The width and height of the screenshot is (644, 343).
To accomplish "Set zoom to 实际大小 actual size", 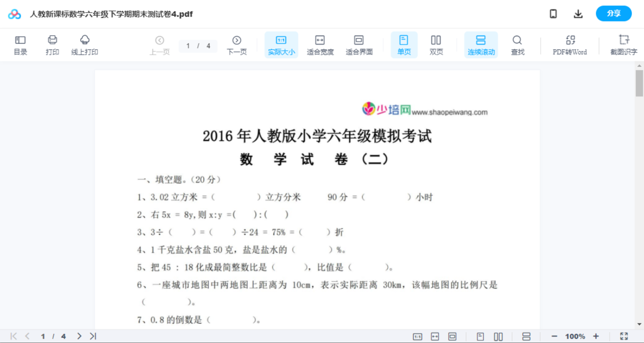I will click(281, 45).
